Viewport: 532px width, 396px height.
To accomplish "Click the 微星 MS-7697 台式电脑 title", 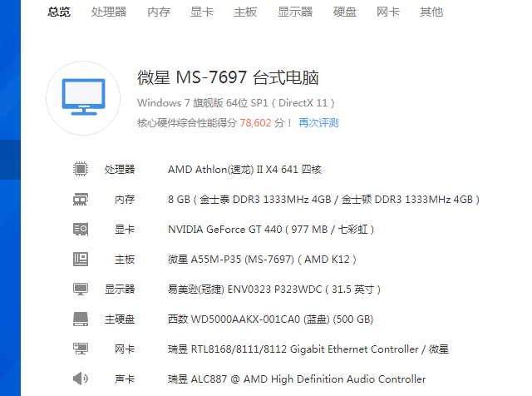I will tap(228, 77).
